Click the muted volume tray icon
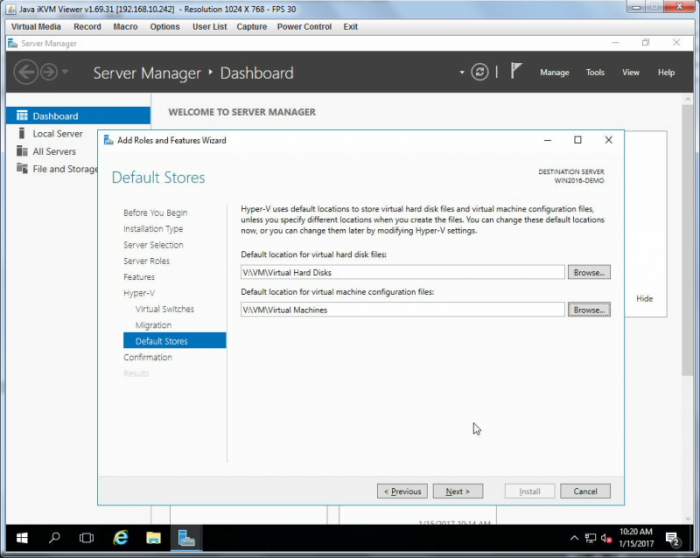This screenshot has width=700, height=558. coord(606,538)
